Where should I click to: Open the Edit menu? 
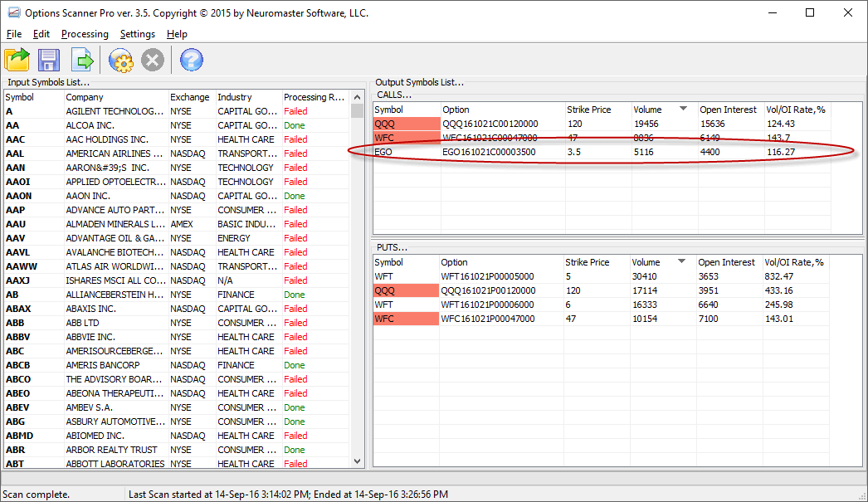click(x=41, y=34)
